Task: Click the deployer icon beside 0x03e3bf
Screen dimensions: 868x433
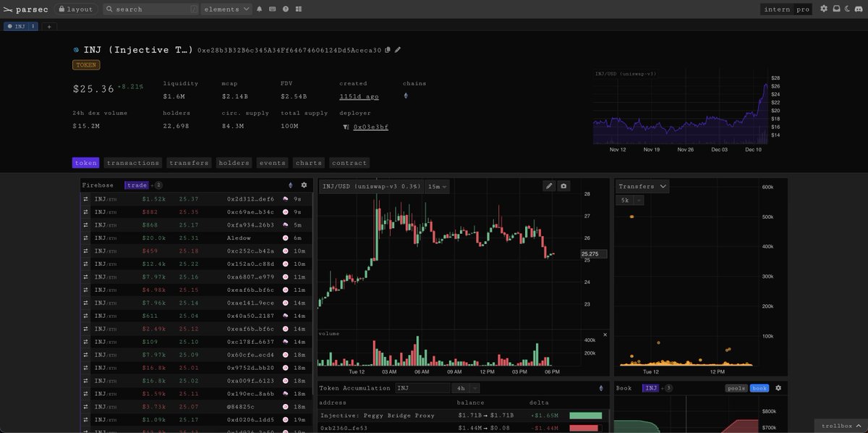Action: [x=346, y=127]
